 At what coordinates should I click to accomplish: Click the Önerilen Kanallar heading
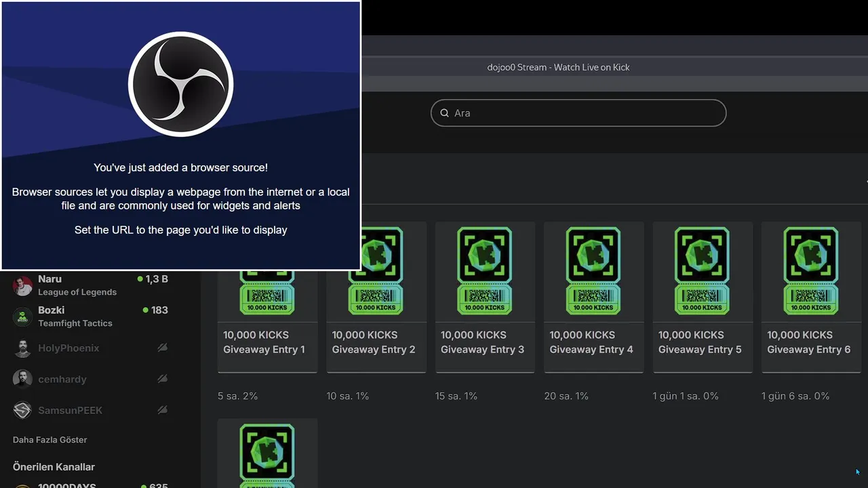pyautogui.click(x=54, y=467)
